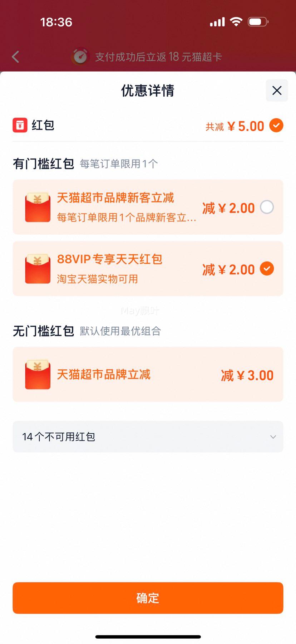Tap the battery icon in status bar
The width and height of the screenshot is (296, 644).
click(258, 22)
